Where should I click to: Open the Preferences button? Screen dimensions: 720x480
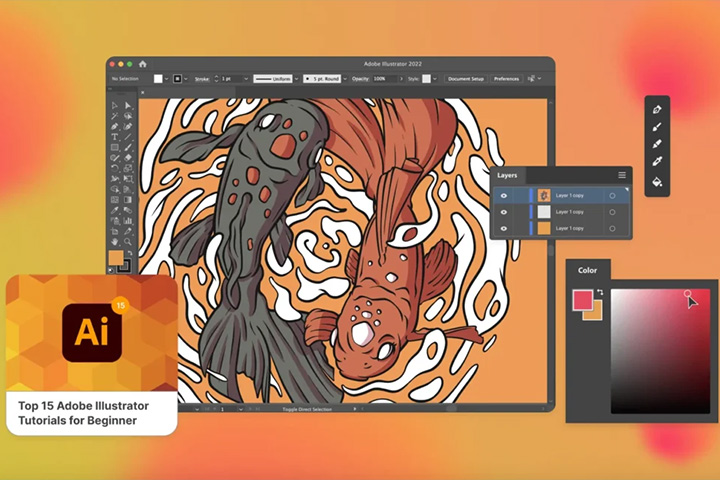pyautogui.click(x=506, y=79)
